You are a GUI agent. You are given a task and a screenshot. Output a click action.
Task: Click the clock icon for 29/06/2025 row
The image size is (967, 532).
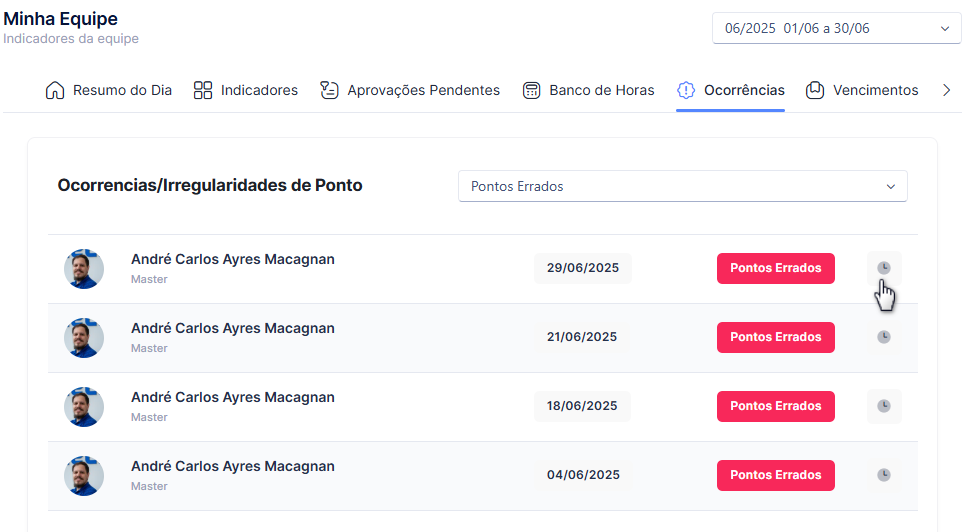[x=884, y=268]
